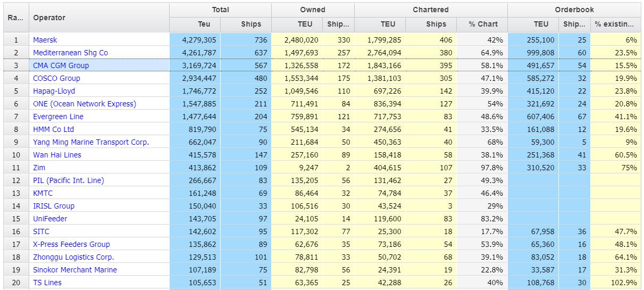Select rank 10 row number cell
Viewport: 644px width, 290px height.
tap(16, 155)
